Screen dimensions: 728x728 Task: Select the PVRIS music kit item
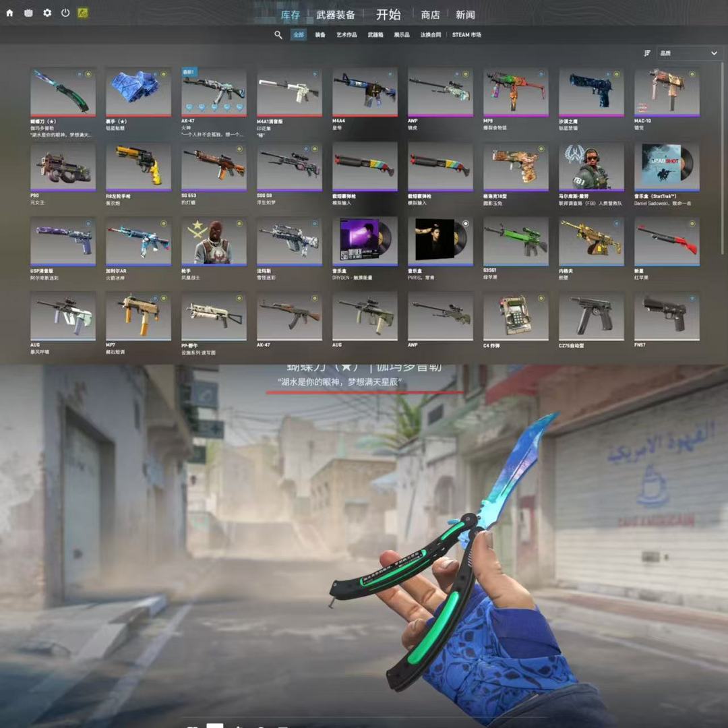[x=441, y=241]
